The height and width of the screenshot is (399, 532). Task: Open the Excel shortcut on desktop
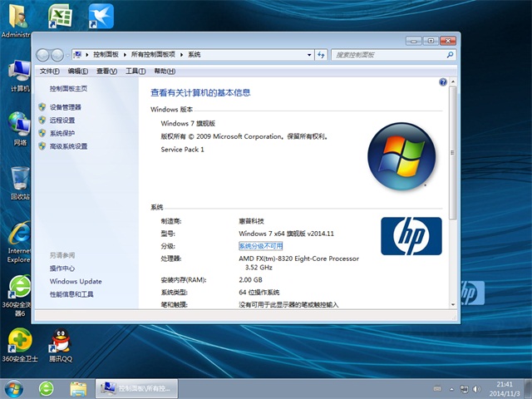click(59, 17)
